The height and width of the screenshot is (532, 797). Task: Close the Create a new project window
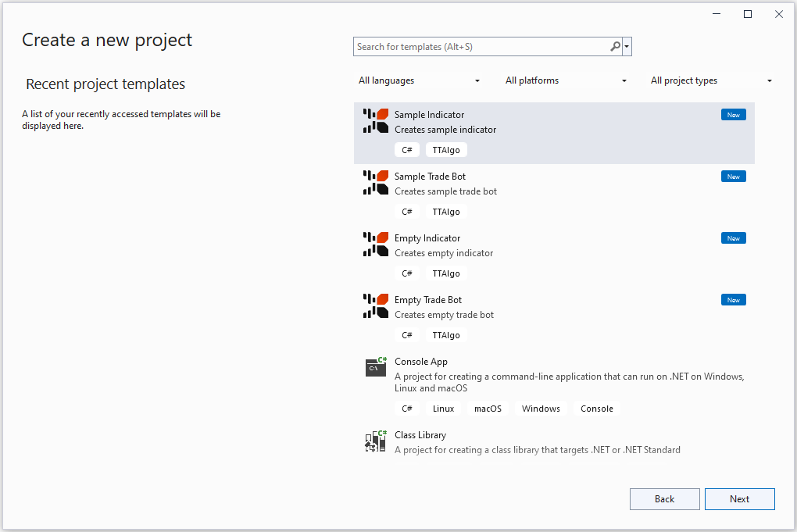point(779,14)
